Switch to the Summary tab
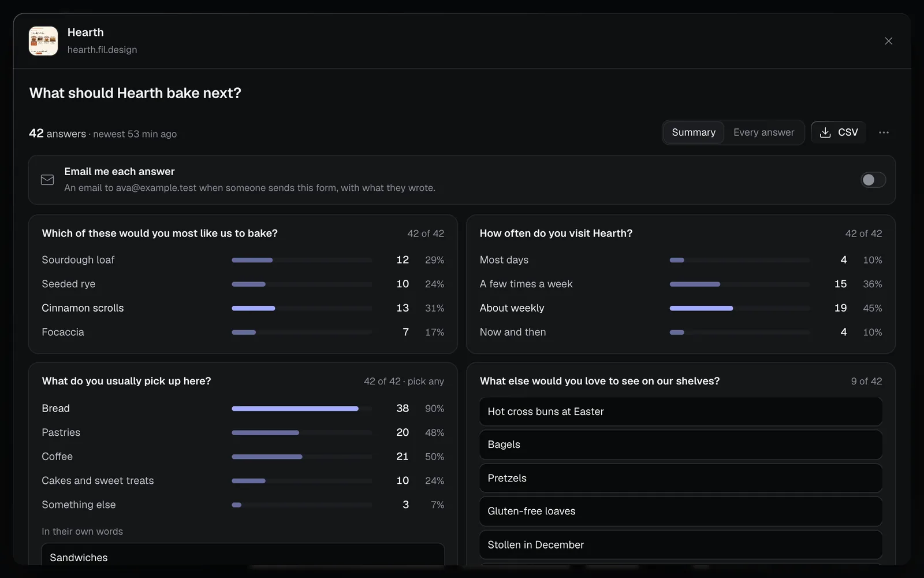 [x=694, y=132]
